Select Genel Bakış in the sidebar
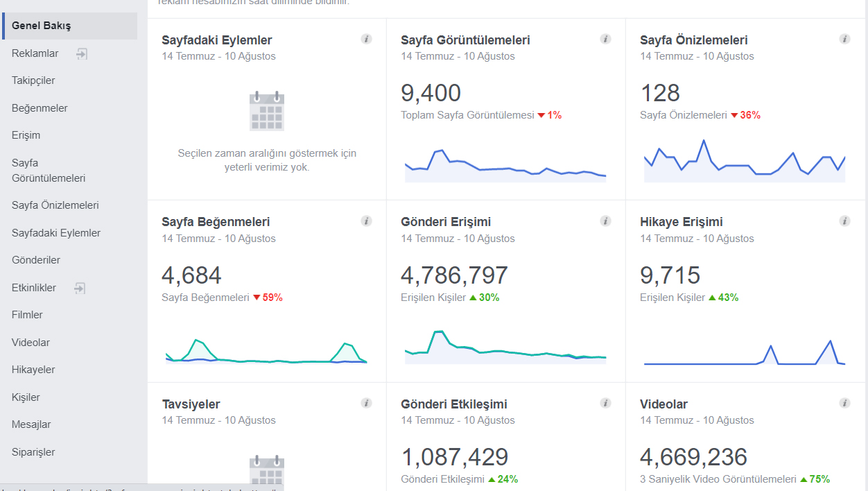Screen dimensions: 868x491 tap(70, 26)
